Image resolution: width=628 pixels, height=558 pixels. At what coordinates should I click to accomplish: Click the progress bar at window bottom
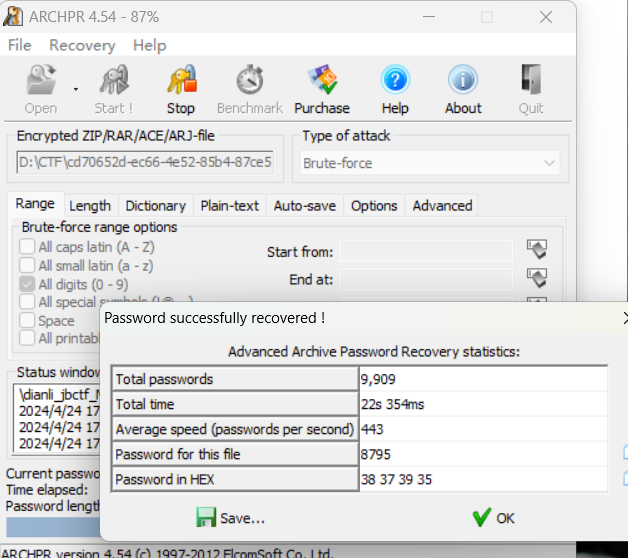(53, 526)
